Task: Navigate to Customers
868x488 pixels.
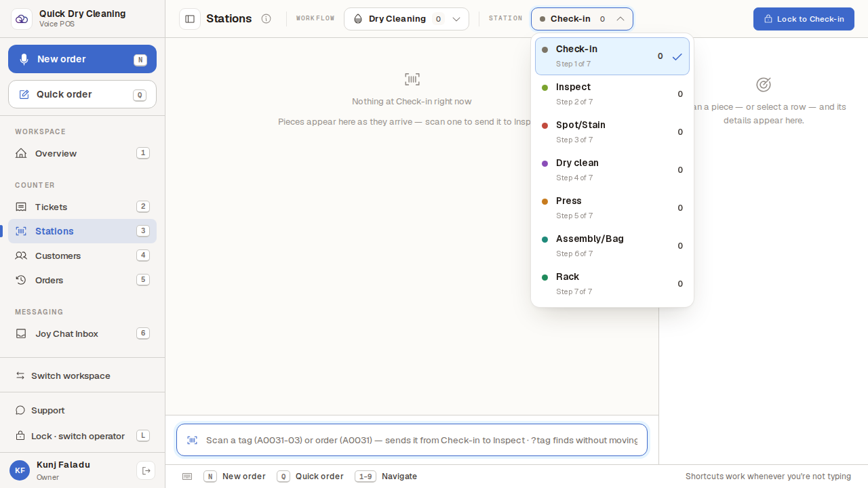Action: click(82, 256)
